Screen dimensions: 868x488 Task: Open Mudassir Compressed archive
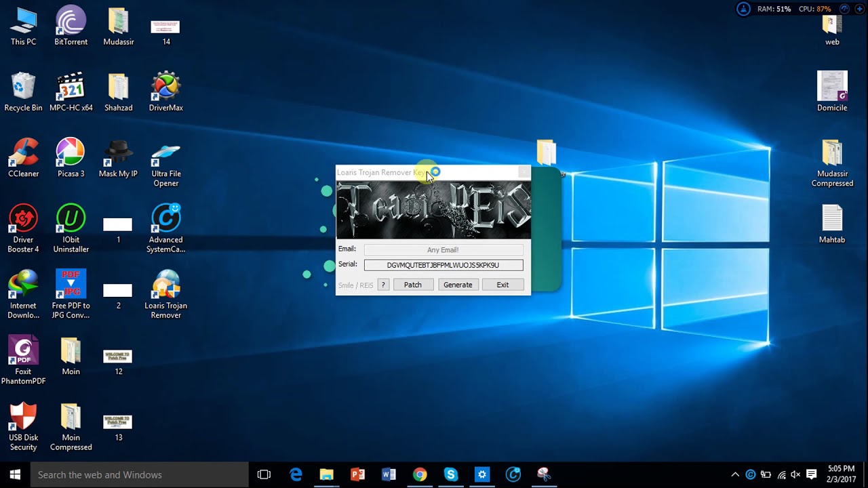[x=832, y=163]
